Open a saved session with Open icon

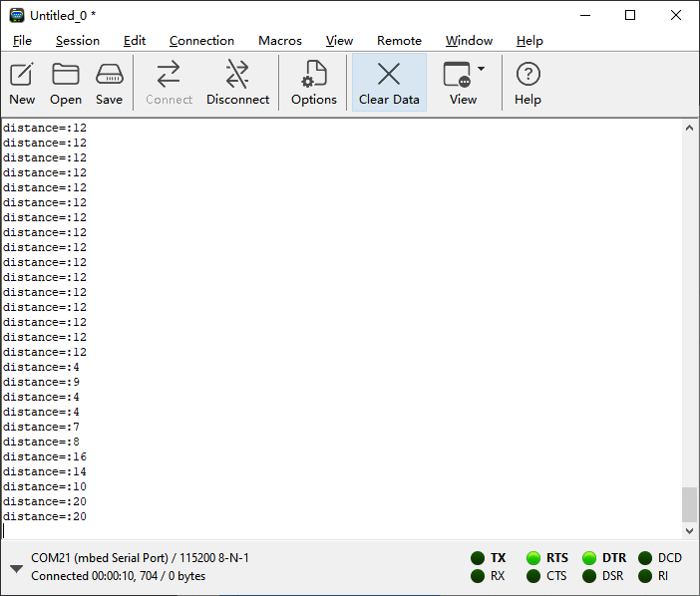point(66,83)
